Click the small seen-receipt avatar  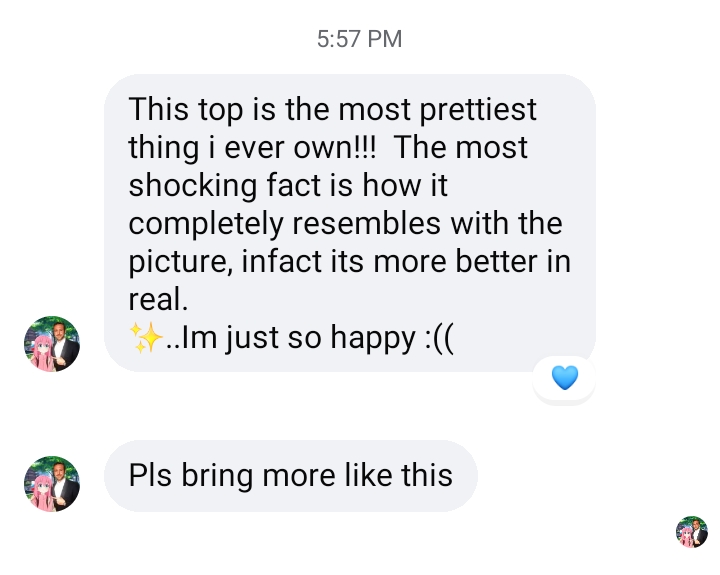click(691, 531)
